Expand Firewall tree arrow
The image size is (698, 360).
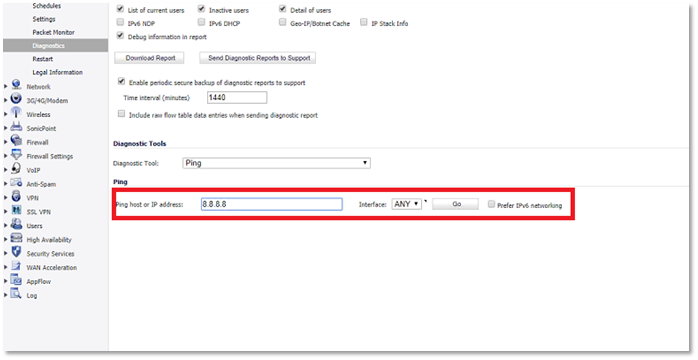pos(6,142)
